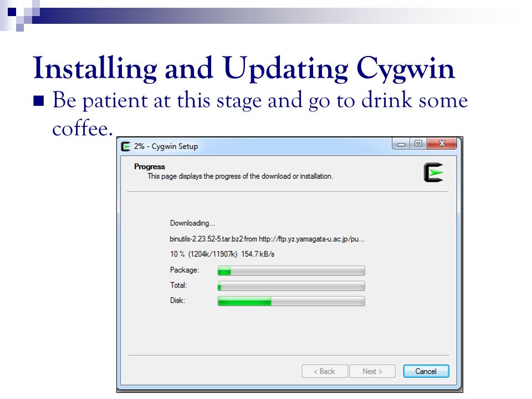Screen dimensions: 532x399
Task: Maximize the Cygwin Setup window
Action: [x=418, y=144]
